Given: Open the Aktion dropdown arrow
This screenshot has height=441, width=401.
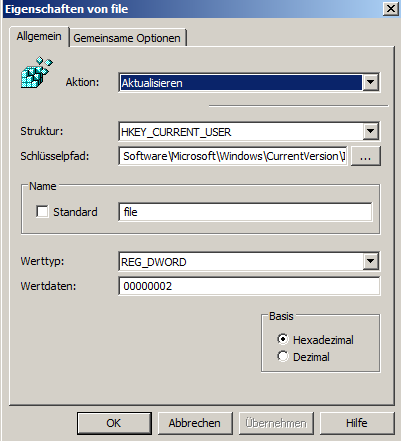Looking at the screenshot, I should click(370, 82).
